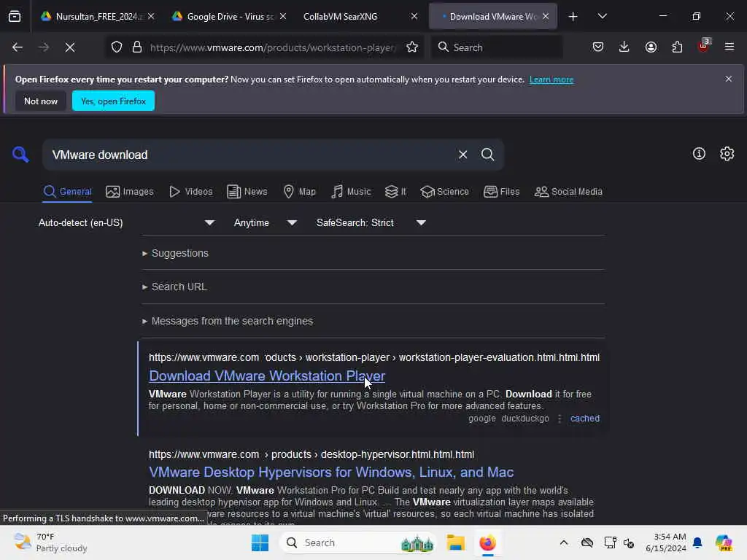747x560 pixels.
Task: Open the cached link for first result
Action: [x=584, y=419]
